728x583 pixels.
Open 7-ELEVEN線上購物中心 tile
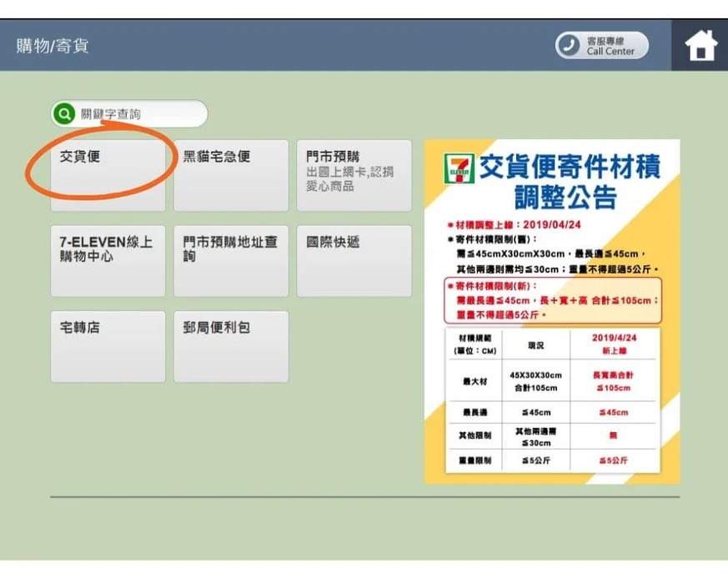[x=108, y=260]
